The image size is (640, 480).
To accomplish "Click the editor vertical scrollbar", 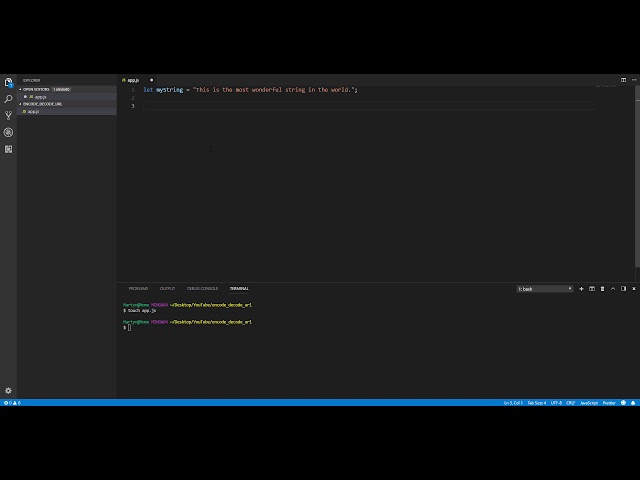I will pos(637,178).
